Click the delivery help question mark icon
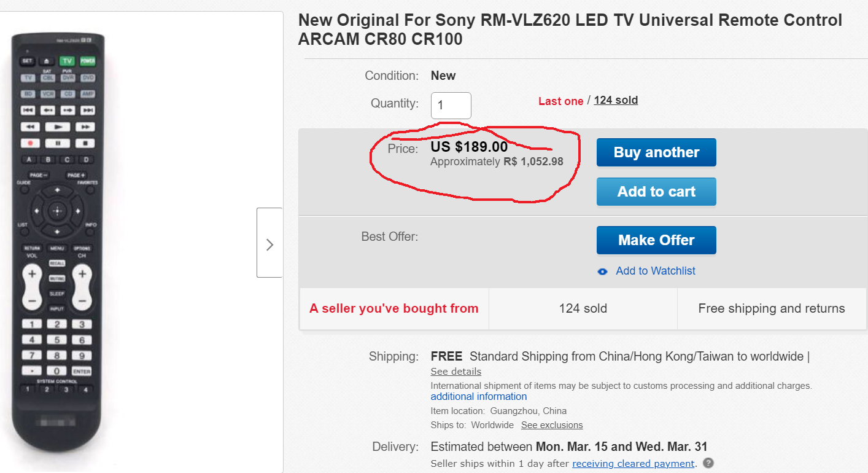The width and height of the screenshot is (868, 473). click(x=708, y=463)
